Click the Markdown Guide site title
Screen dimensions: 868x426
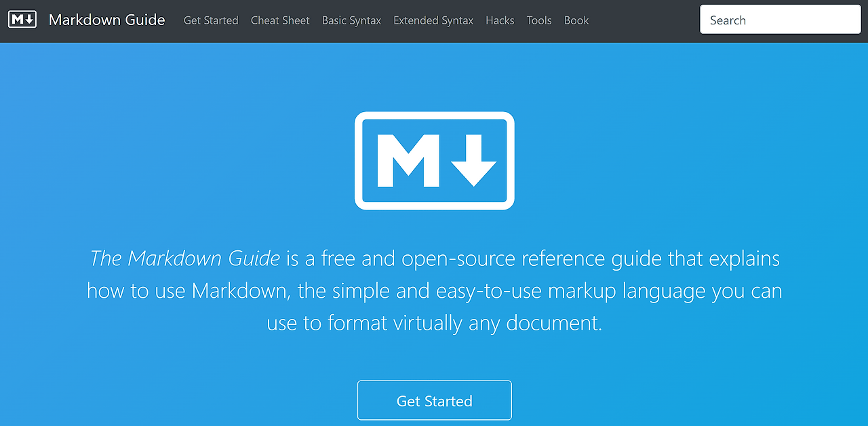[107, 20]
